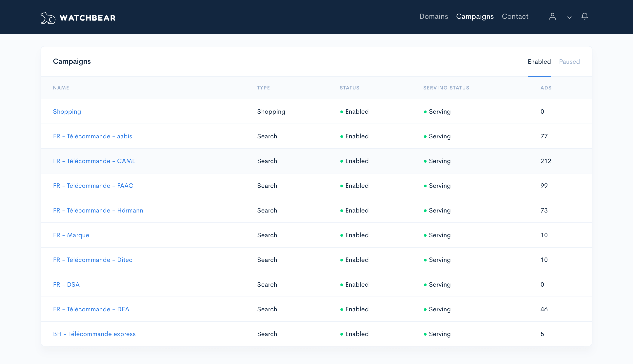Open the user profile icon
The width and height of the screenshot is (633, 364).
(x=552, y=17)
